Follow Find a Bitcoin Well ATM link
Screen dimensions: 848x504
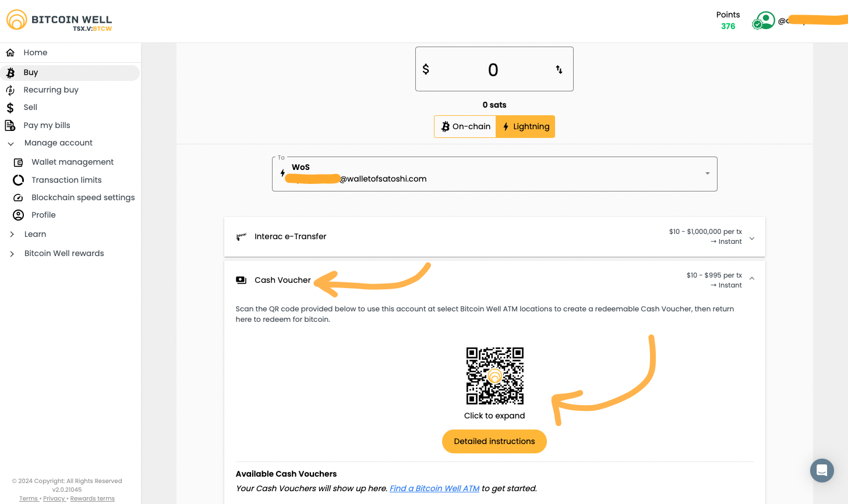click(434, 488)
